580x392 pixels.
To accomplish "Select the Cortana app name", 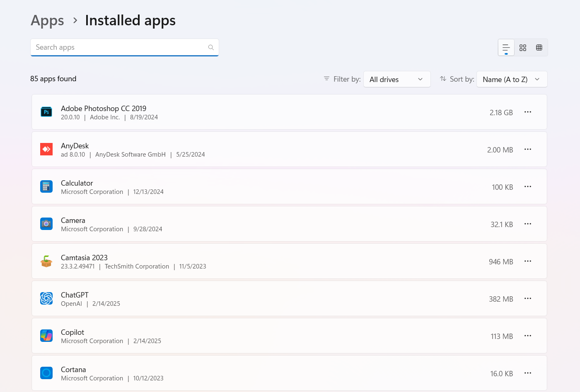I will click(x=73, y=370).
